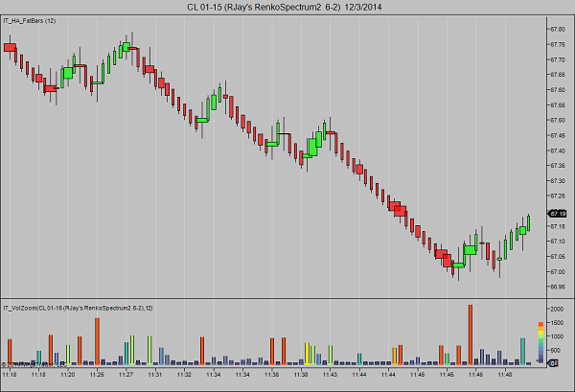The width and height of the screenshot is (575, 392).
Task: Click the 11:25 time axis label
Action: 97,375
